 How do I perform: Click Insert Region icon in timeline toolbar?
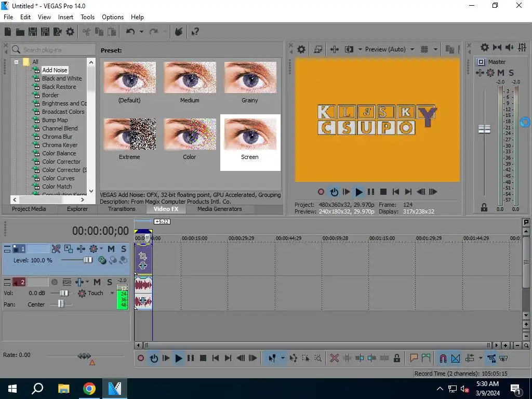pyautogui.click(x=426, y=358)
